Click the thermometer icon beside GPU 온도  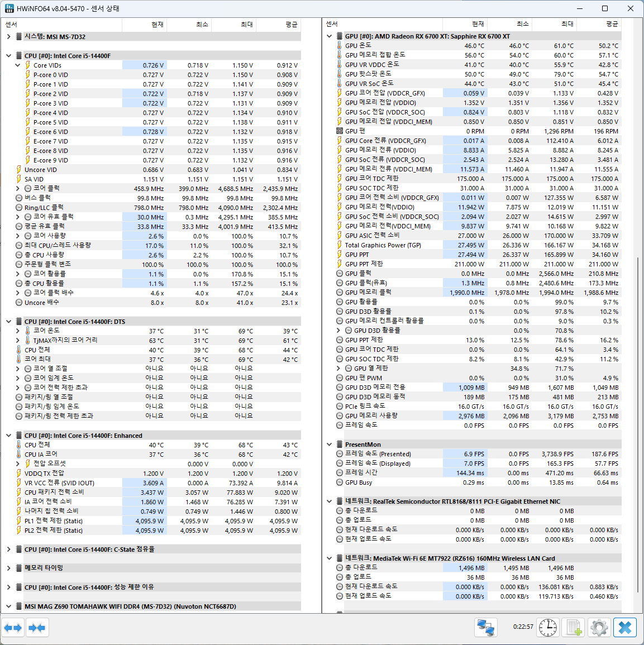point(340,45)
